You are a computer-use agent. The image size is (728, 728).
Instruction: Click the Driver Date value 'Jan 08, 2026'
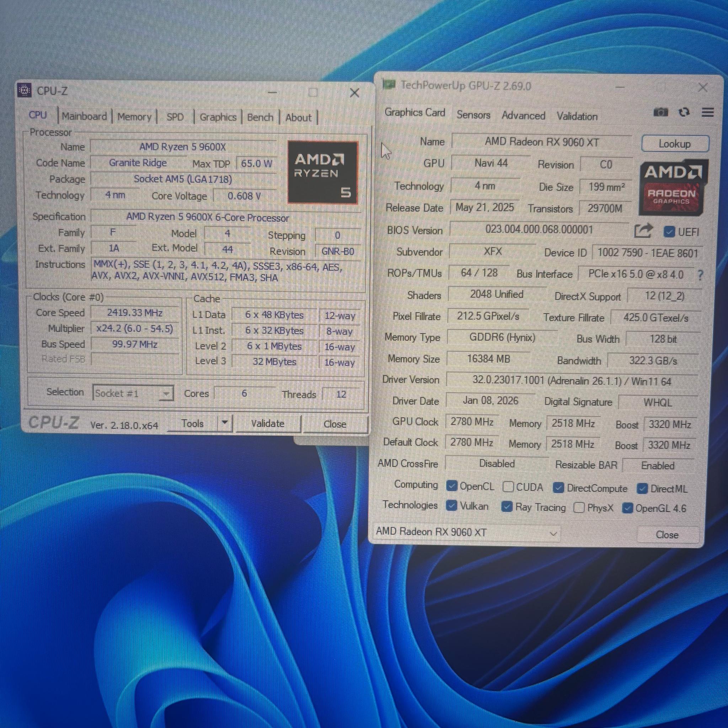point(491,401)
